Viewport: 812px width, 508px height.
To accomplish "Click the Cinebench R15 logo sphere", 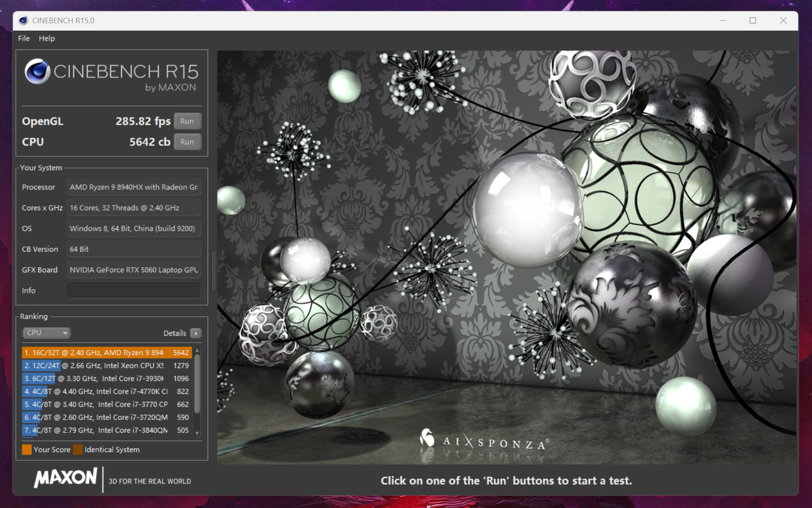I will [37, 71].
